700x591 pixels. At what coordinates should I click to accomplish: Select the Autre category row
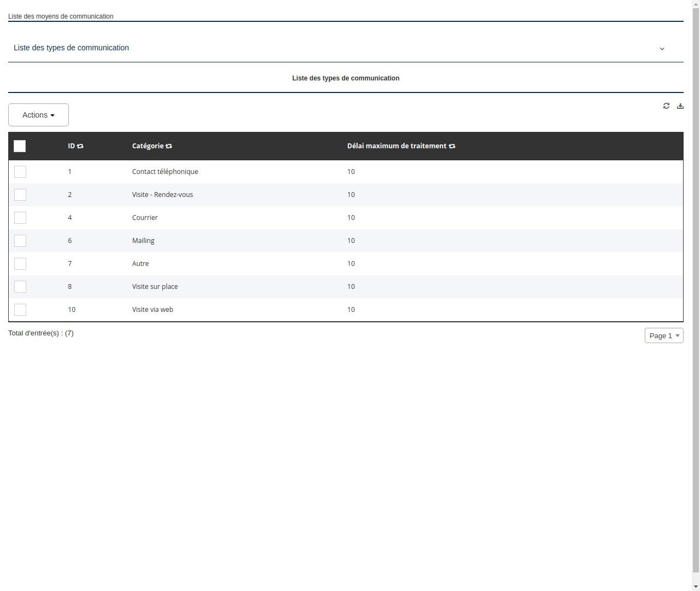[x=141, y=264]
